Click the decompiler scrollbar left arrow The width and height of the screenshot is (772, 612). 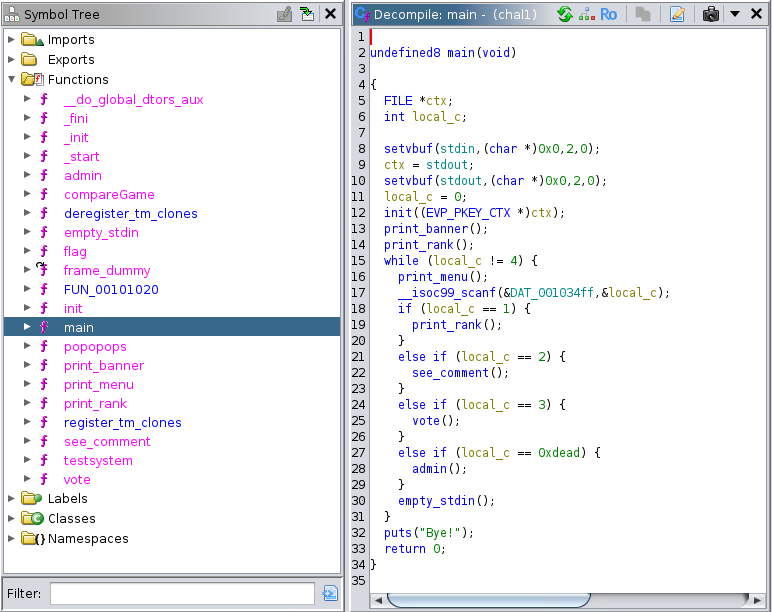[378, 600]
